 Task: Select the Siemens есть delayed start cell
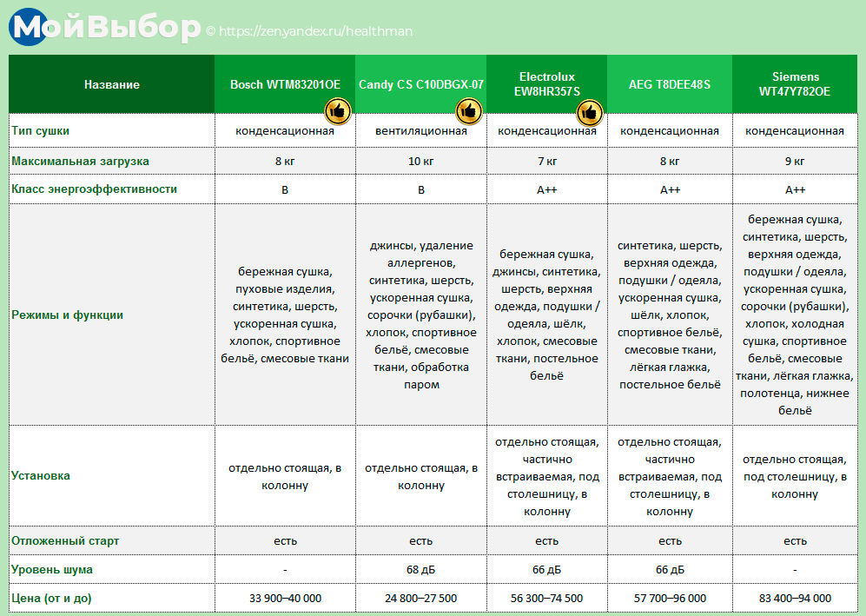click(x=795, y=541)
